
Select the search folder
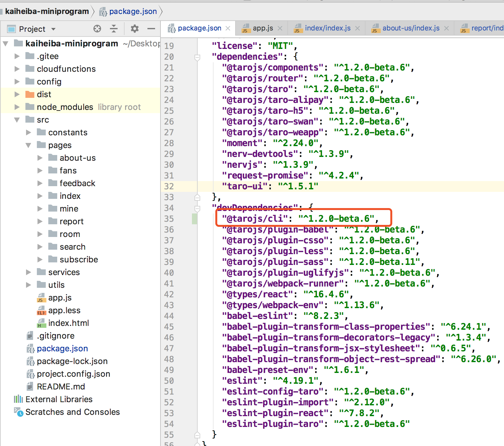(x=72, y=247)
